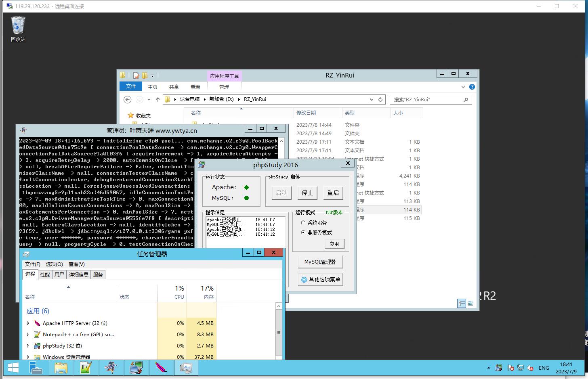Image resolution: width=588 pixels, height=379 pixels.
Task: Open Task Manager 查看(V) menu
Action: coord(76,264)
